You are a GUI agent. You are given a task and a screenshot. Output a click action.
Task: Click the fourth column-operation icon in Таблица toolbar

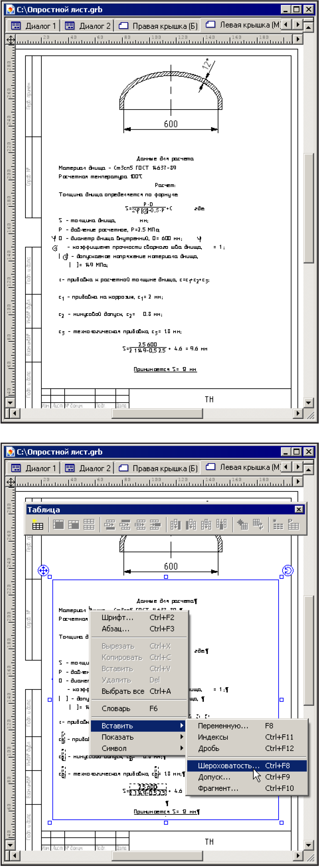pyautogui.click(x=221, y=525)
